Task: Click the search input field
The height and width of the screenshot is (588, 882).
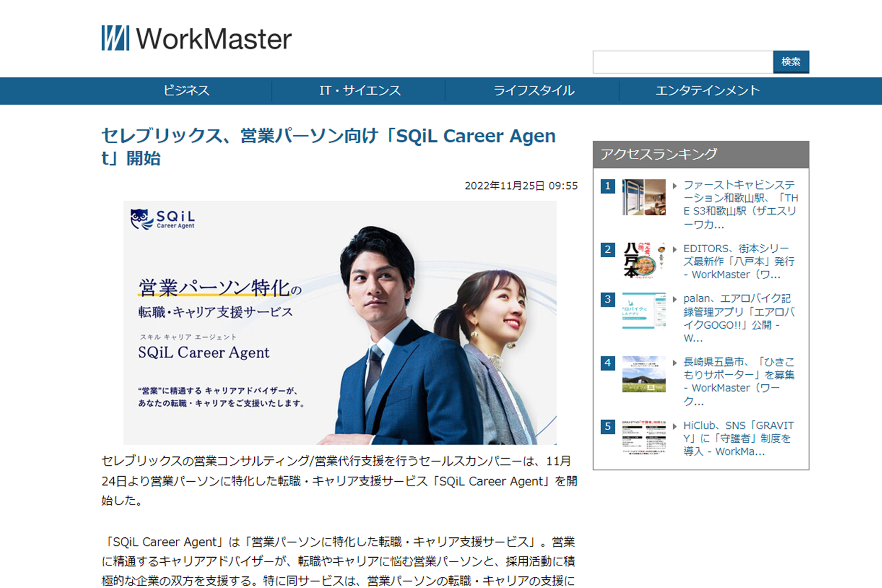Action: [x=682, y=62]
